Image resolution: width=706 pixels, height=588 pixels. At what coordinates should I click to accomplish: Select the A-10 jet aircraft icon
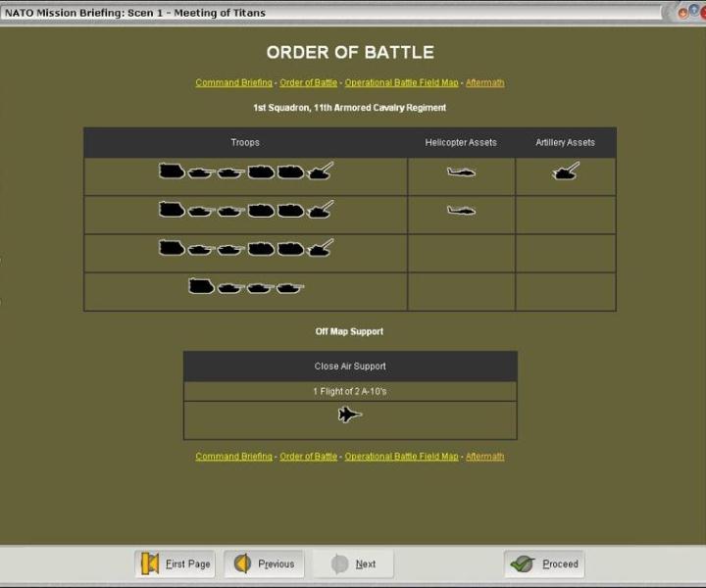pyautogui.click(x=349, y=415)
